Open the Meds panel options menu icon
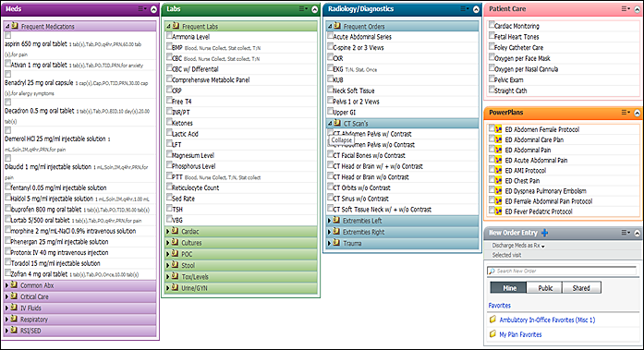 (x=142, y=8)
